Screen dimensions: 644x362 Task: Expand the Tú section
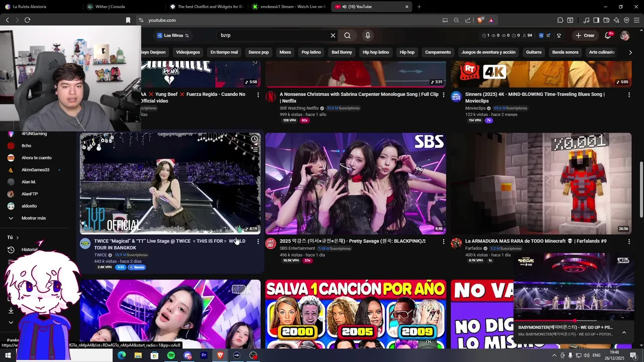13,237
